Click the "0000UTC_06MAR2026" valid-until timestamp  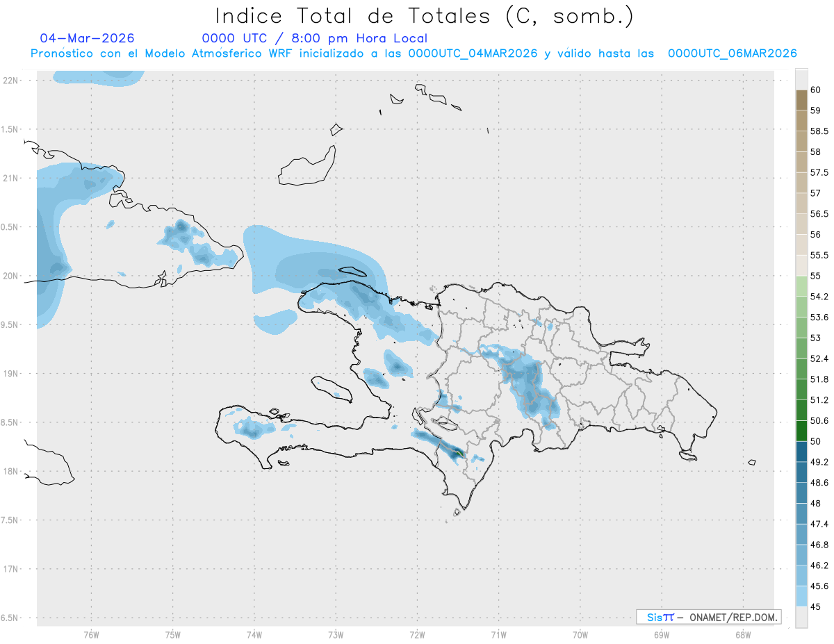point(732,53)
